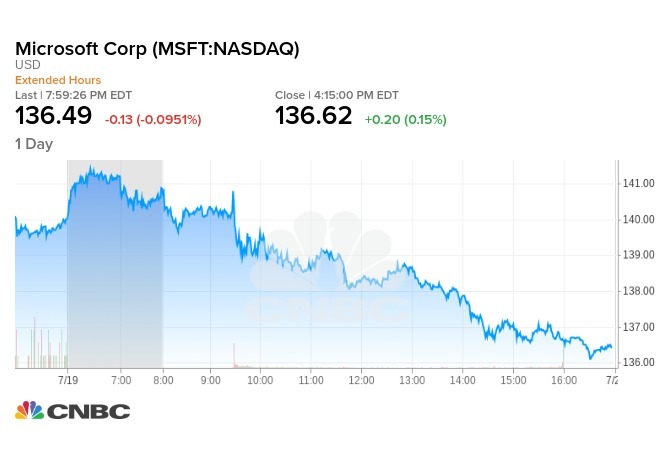Image resolution: width=670 pixels, height=450 pixels.
Task: Click the red -0.13 (-0.0951%) change
Action: coord(153,119)
